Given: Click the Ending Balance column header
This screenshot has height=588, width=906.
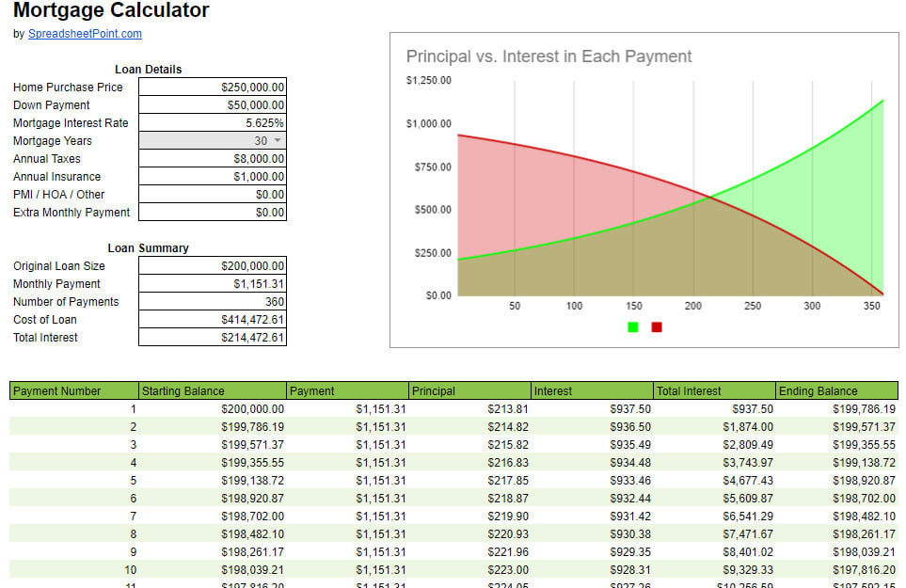Looking at the screenshot, I should pos(836,390).
